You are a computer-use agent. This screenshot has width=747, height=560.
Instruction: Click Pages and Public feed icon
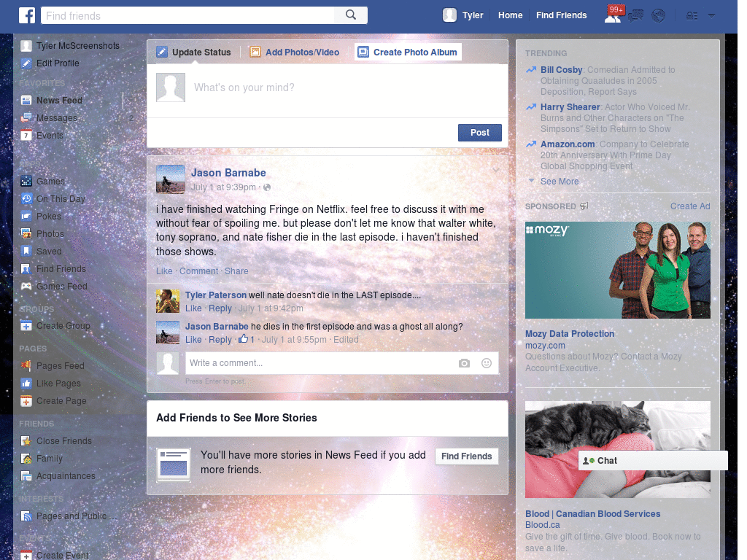point(26,516)
